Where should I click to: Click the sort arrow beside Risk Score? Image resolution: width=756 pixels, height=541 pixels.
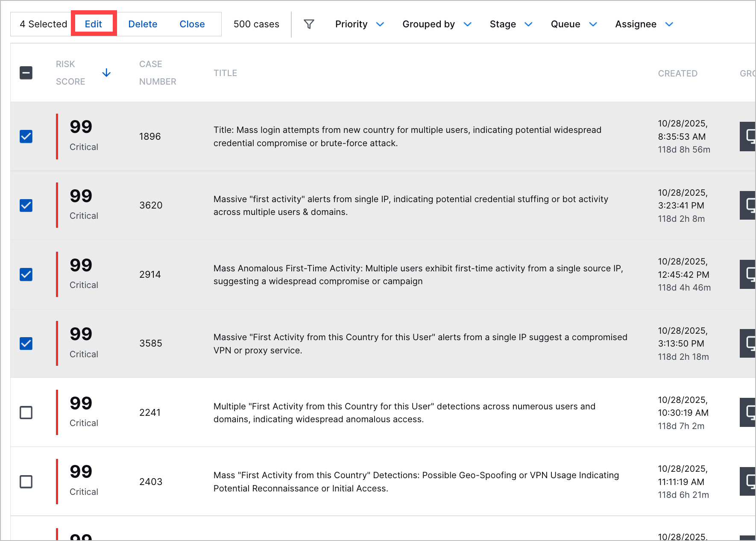(106, 73)
